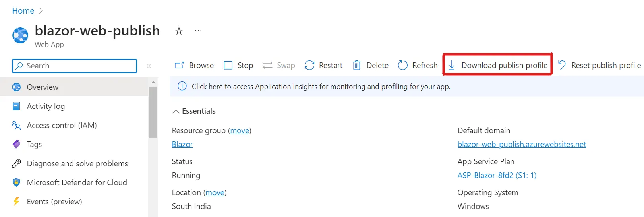Click the download arrow icon
Screen dimensions: 644x217
[x=452, y=66]
